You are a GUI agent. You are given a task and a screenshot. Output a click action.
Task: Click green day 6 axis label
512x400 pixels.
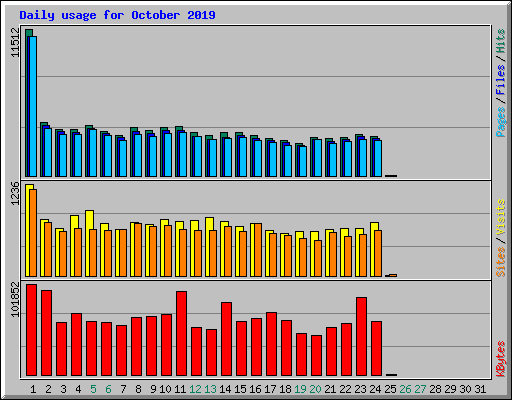(108, 389)
